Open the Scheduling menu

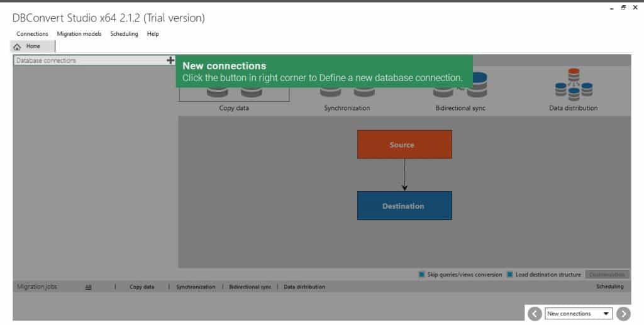[x=124, y=34]
